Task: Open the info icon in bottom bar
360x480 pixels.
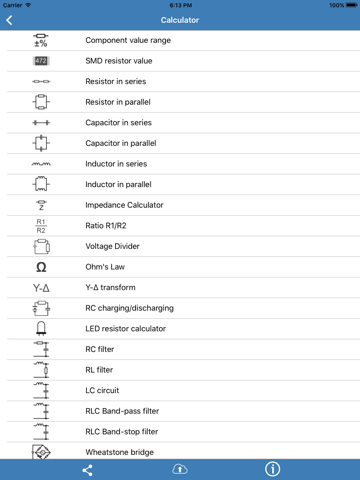Action: click(273, 469)
